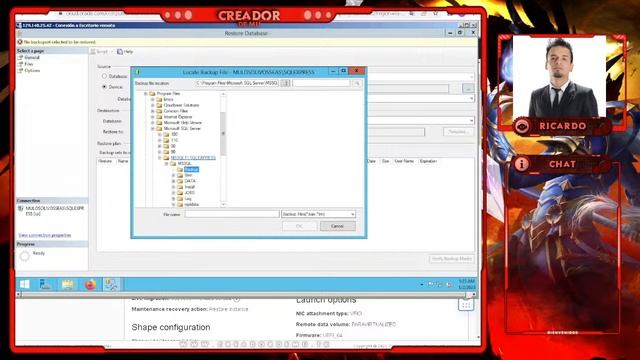
Task: Click the Verify Backup Media button
Action: coord(451,259)
